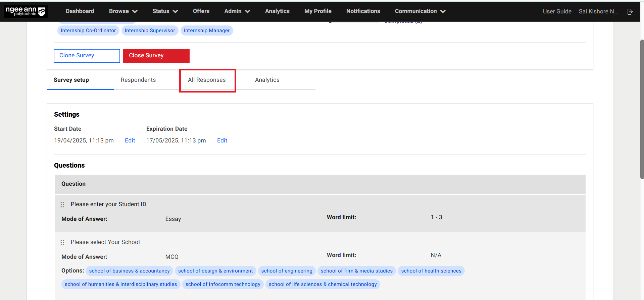Viewport: 644px width, 300px height.
Task: Click the red Close Survey button
Action: point(156,56)
